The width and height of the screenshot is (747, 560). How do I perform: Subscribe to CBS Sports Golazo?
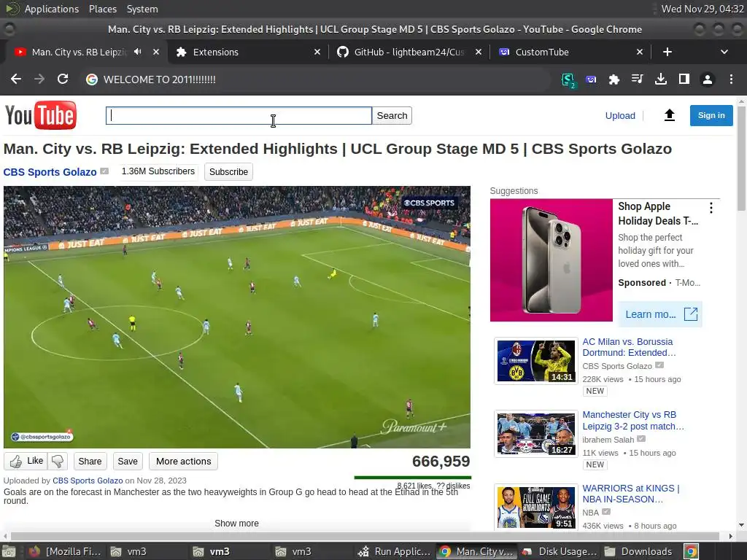click(228, 171)
